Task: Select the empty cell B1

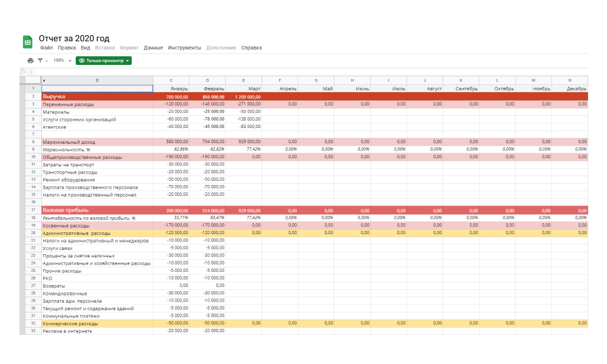Action: coord(97,89)
